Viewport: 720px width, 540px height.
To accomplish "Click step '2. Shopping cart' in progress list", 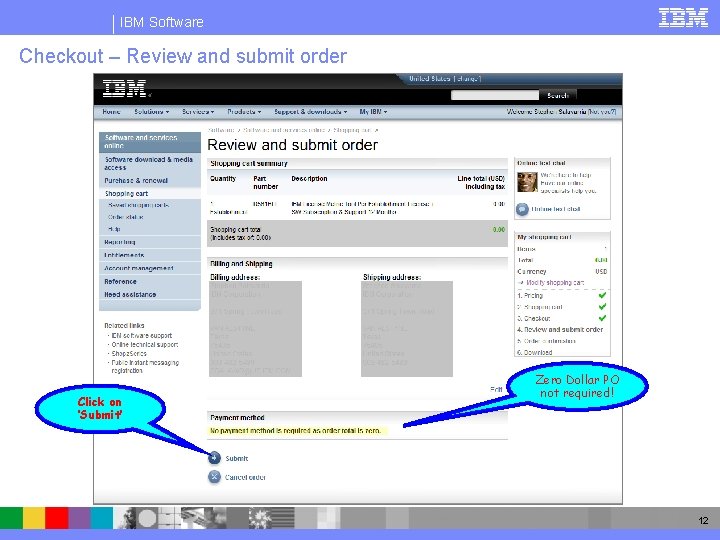I will point(540,307).
